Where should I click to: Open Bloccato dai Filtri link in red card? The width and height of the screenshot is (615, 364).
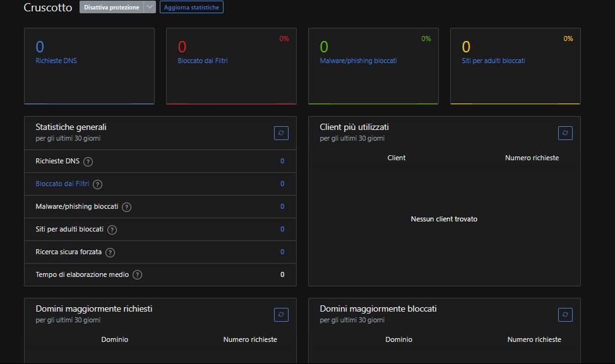coord(203,61)
